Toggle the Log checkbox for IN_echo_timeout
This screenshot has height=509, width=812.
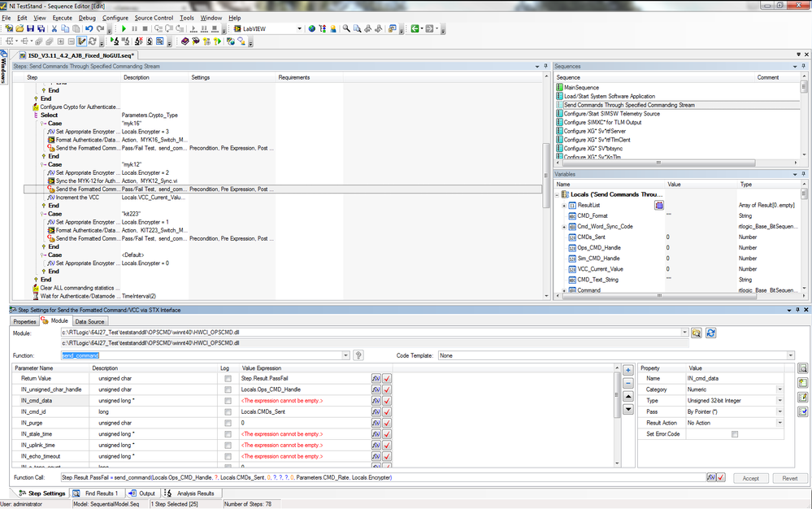point(228,456)
